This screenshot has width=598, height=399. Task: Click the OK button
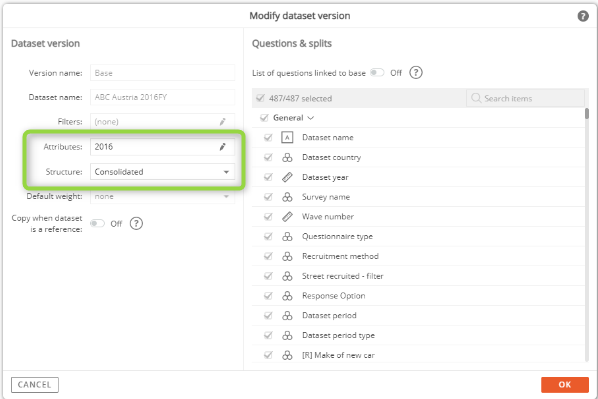click(x=565, y=385)
